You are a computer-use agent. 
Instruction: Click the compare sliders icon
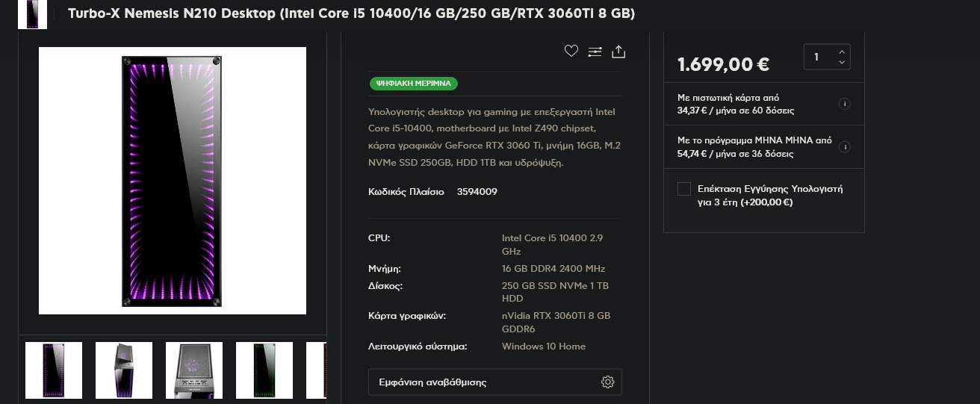pyautogui.click(x=595, y=52)
